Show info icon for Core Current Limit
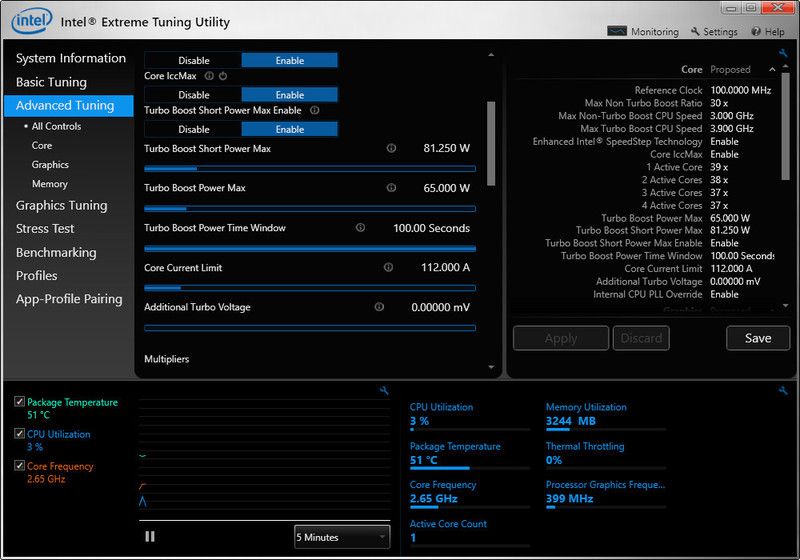The height and width of the screenshot is (560, 800). (388, 267)
